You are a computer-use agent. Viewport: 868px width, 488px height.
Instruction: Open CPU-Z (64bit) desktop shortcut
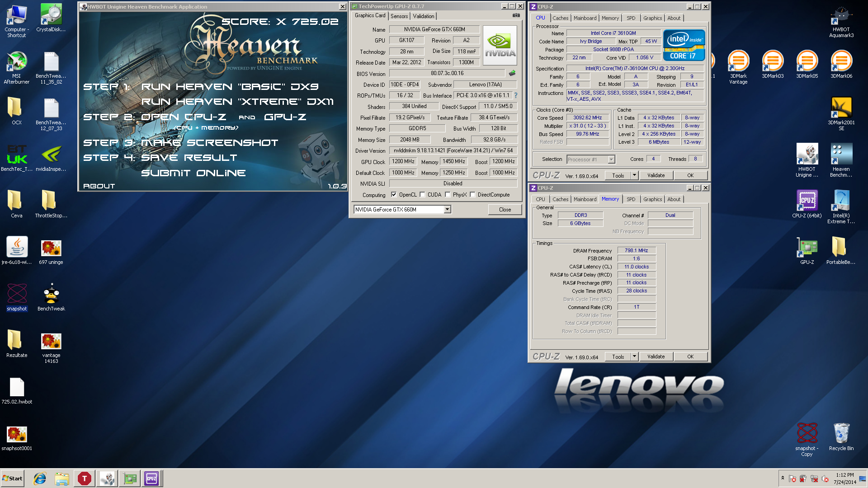tap(807, 204)
